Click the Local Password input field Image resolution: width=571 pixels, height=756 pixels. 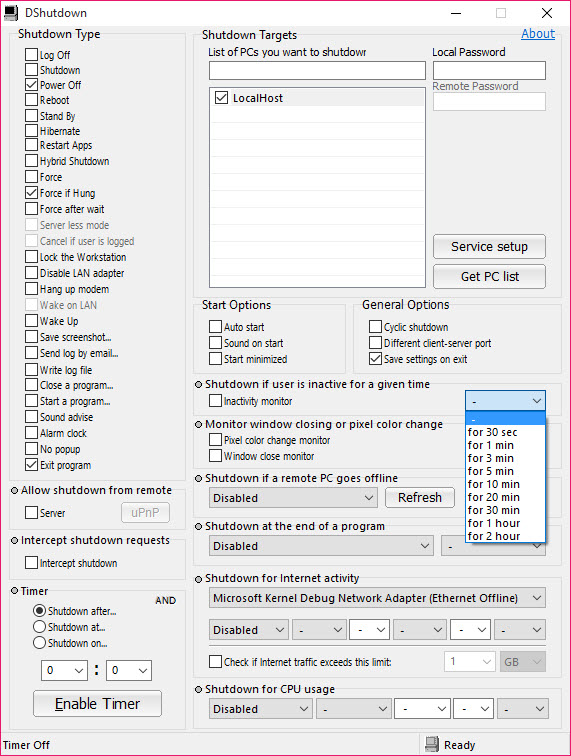(x=489, y=70)
